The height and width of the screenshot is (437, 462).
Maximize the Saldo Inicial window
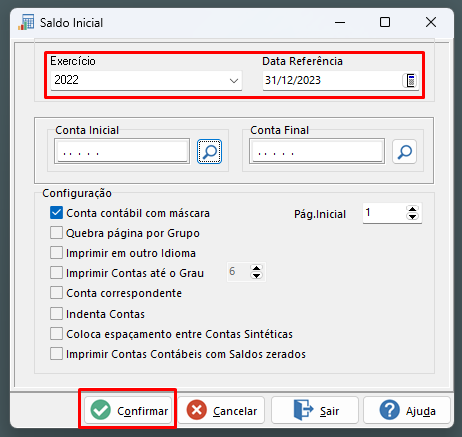(385, 23)
